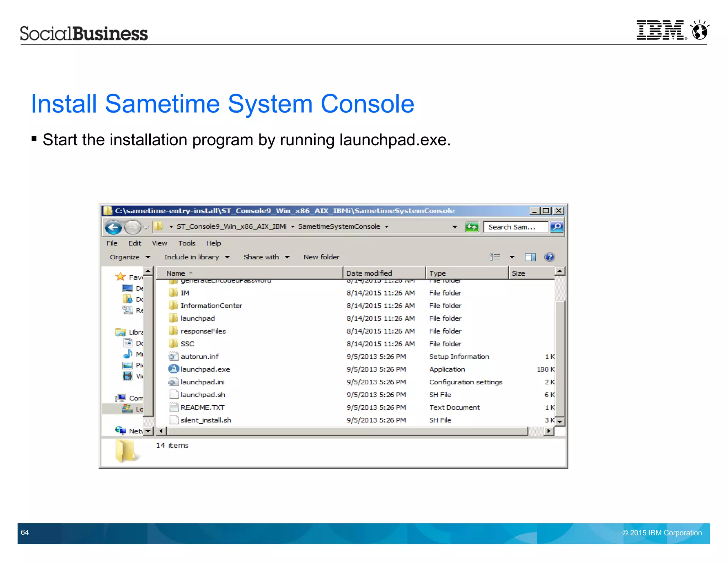Click the Documents library icon
The width and height of the screenshot is (728, 562).
pyautogui.click(x=128, y=343)
